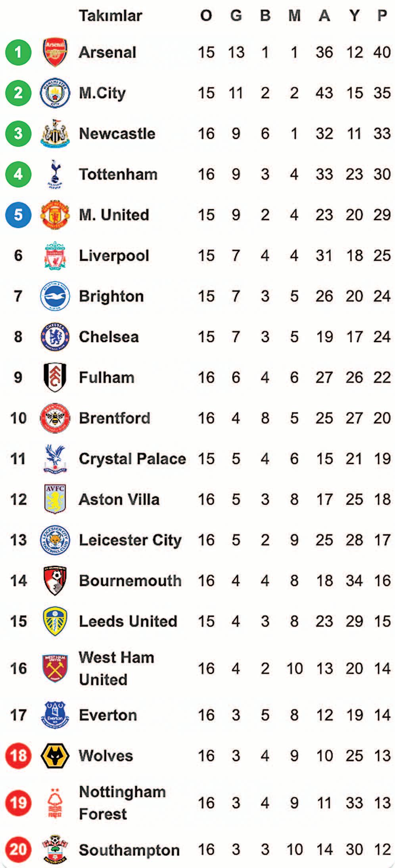Select the Manchester United crest

[x=55, y=215]
